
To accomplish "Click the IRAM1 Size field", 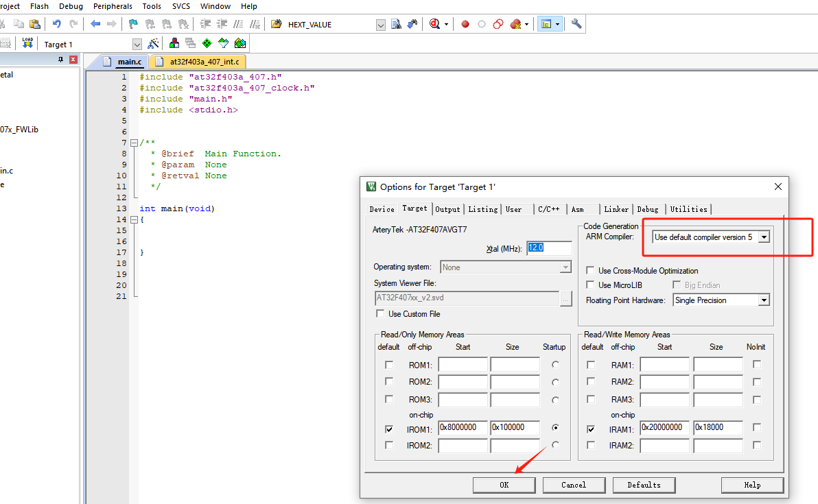I will (718, 428).
